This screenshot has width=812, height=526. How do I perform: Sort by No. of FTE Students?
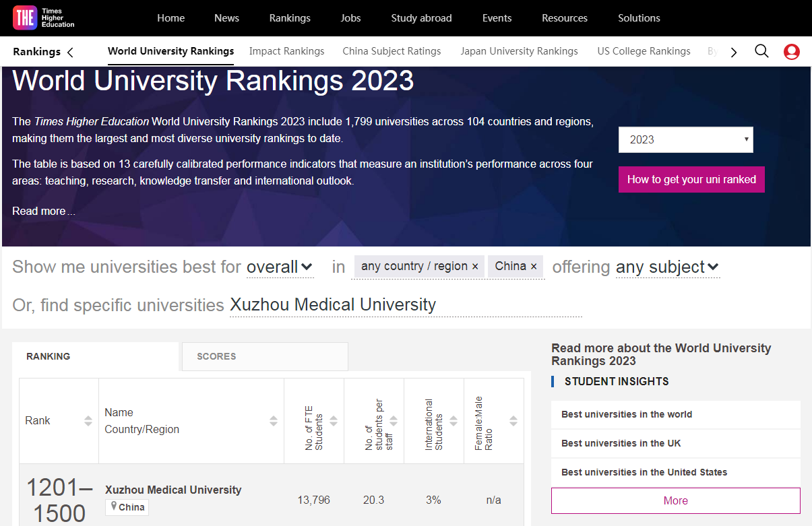334,421
